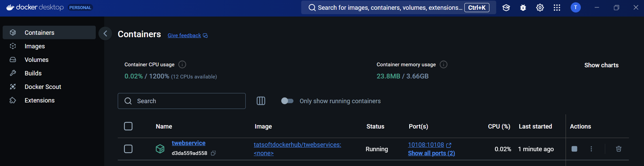Click the global search for images, containers field
Viewport: 644px width, 166px height.
[399, 8]
